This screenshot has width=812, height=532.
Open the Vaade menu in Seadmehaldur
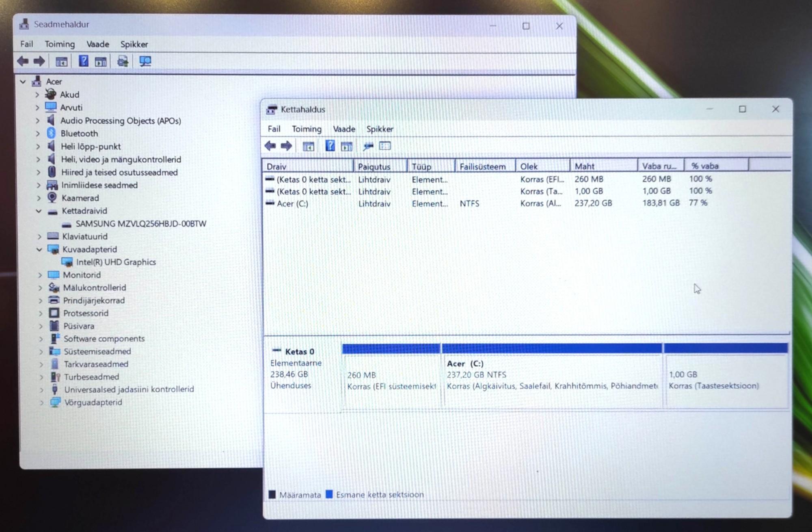pos(97,44)
